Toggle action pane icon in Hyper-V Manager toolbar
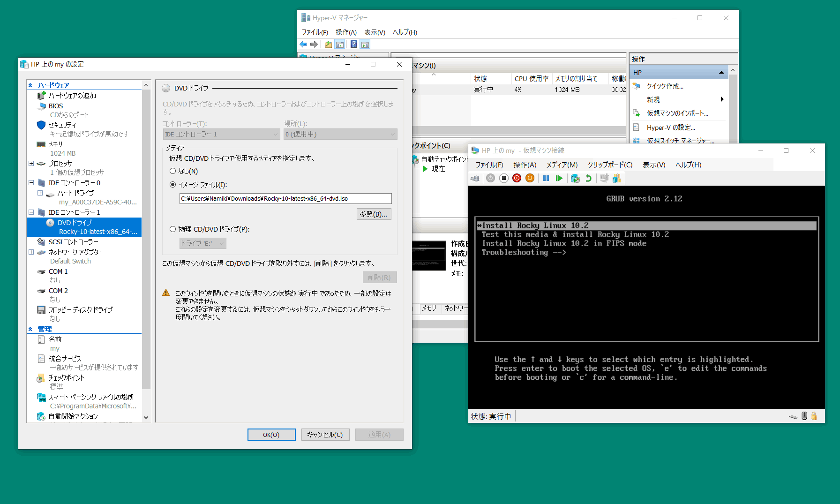Viewport: 840px width, 504px height. (365, 45)
